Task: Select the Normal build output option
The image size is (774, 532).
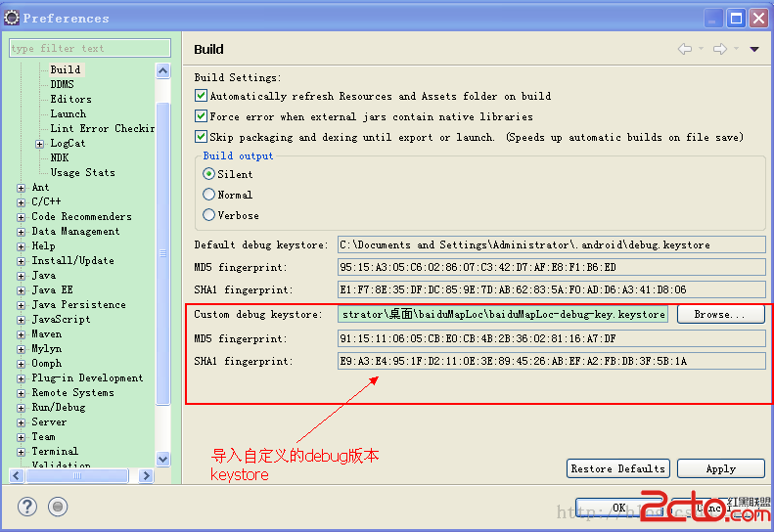Action: (208, 194)
